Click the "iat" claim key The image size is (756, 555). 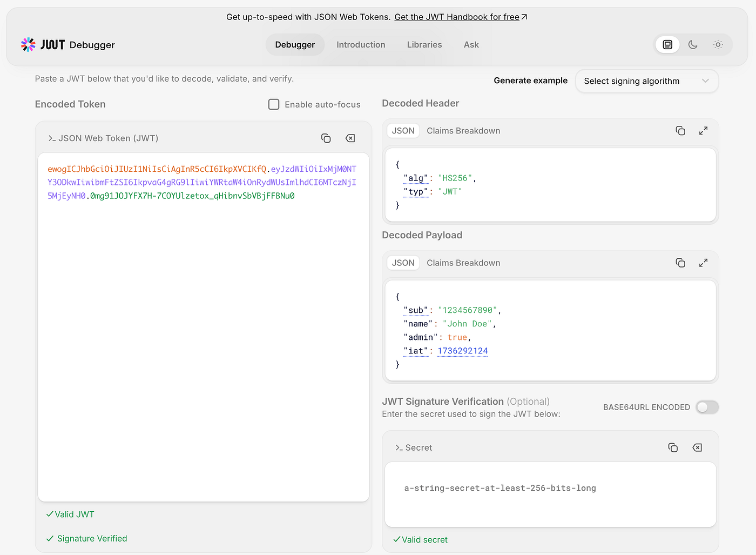pyautogui.click(x=416, y=351)
